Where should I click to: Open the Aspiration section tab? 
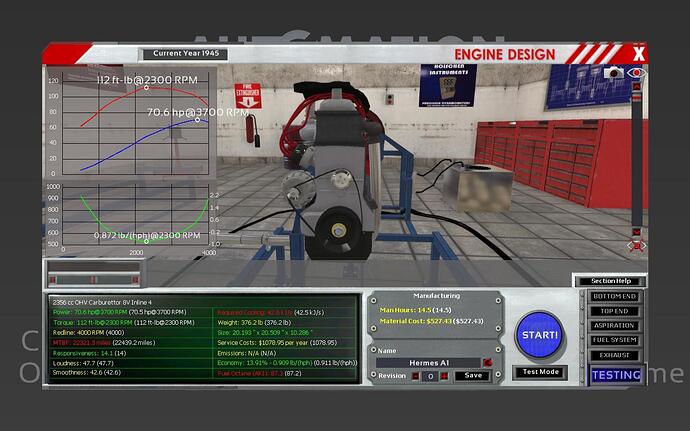point(613,325)
